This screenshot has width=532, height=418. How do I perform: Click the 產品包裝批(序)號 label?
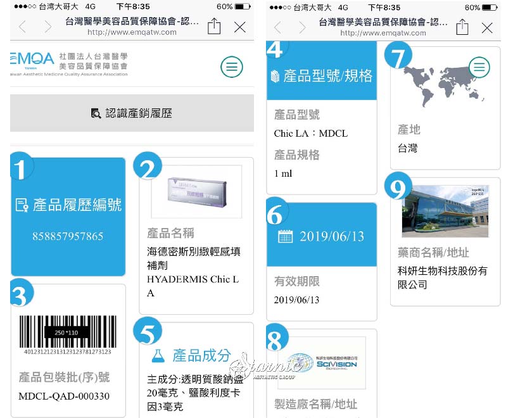64,377
